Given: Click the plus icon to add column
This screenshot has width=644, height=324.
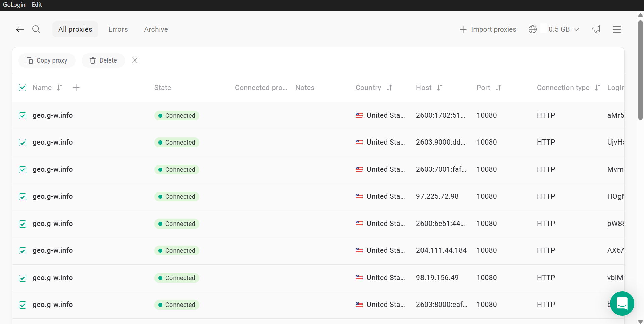Looking at the screenshot, I should tap(76, 88).
